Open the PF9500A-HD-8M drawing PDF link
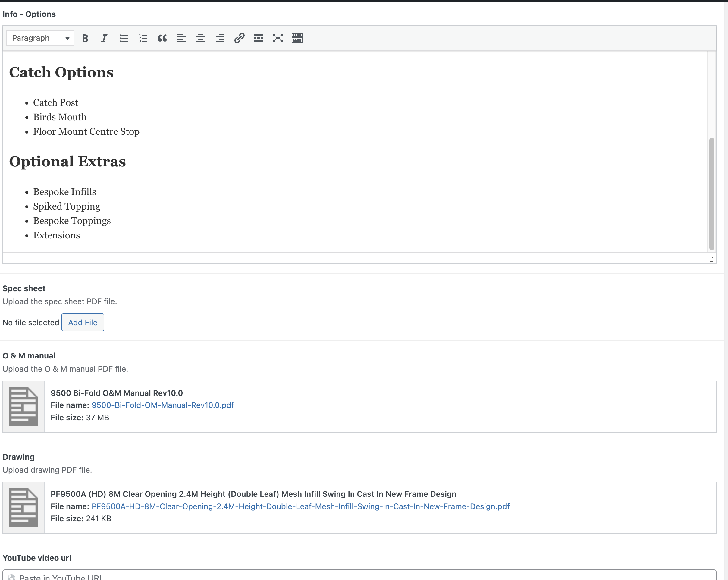Screen dimensions: 728x580 point(300,506)
